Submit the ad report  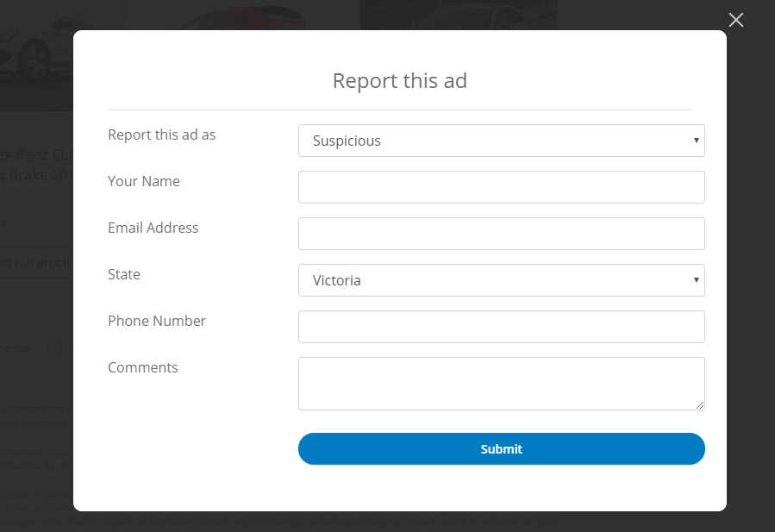[x=501, y=449]
